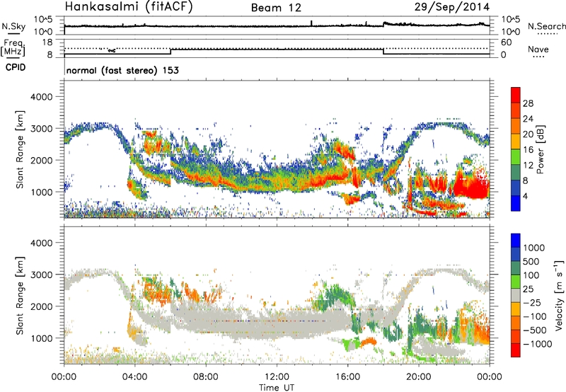Select the 16:00 time tick label

pos(347,377)
